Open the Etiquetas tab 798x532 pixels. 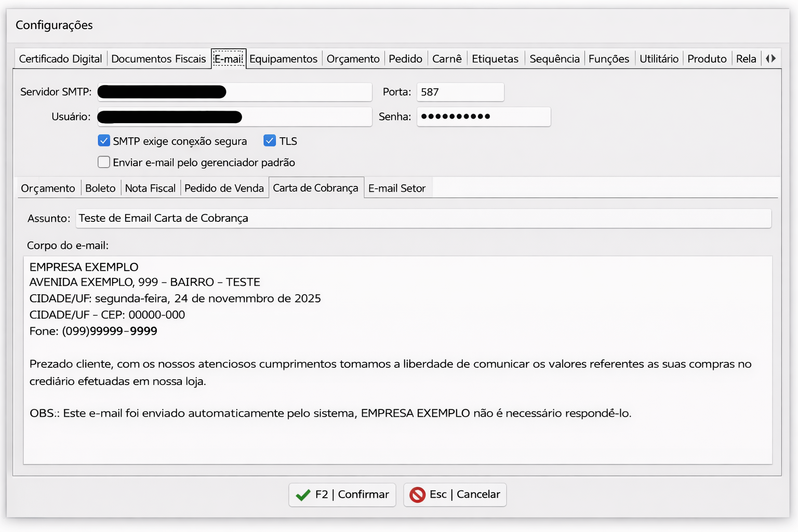495,59
